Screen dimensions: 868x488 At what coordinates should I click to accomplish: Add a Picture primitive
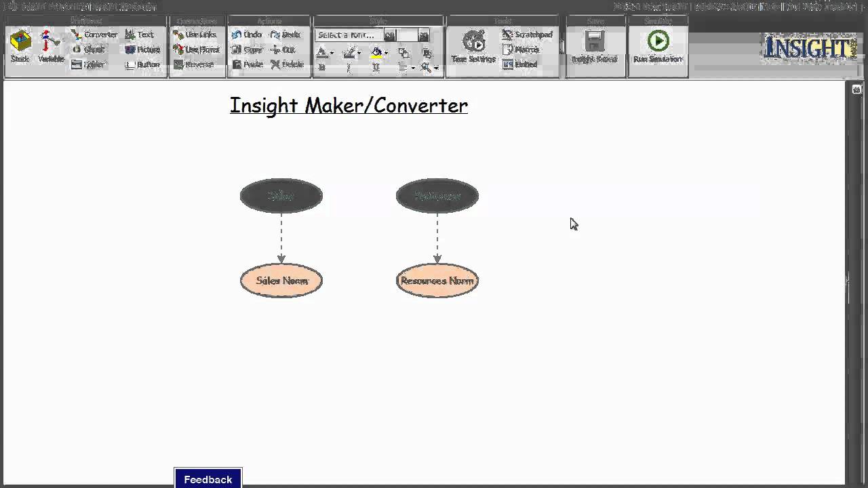point(142,49)
